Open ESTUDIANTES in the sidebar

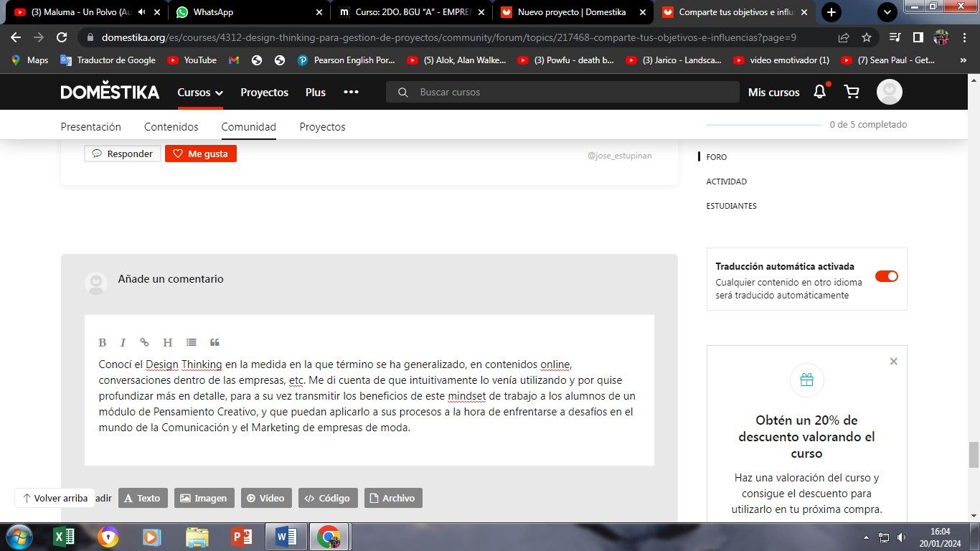(731, 206)
